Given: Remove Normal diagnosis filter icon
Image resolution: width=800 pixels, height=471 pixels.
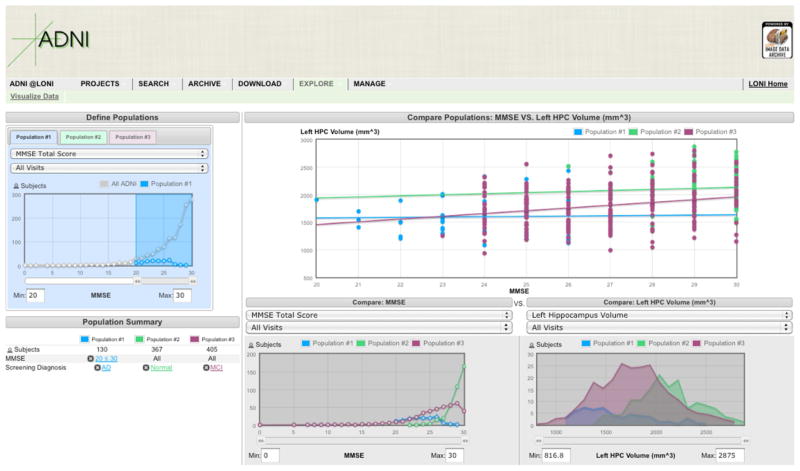Looking at the screenshot, I should (x=146, y=368).
